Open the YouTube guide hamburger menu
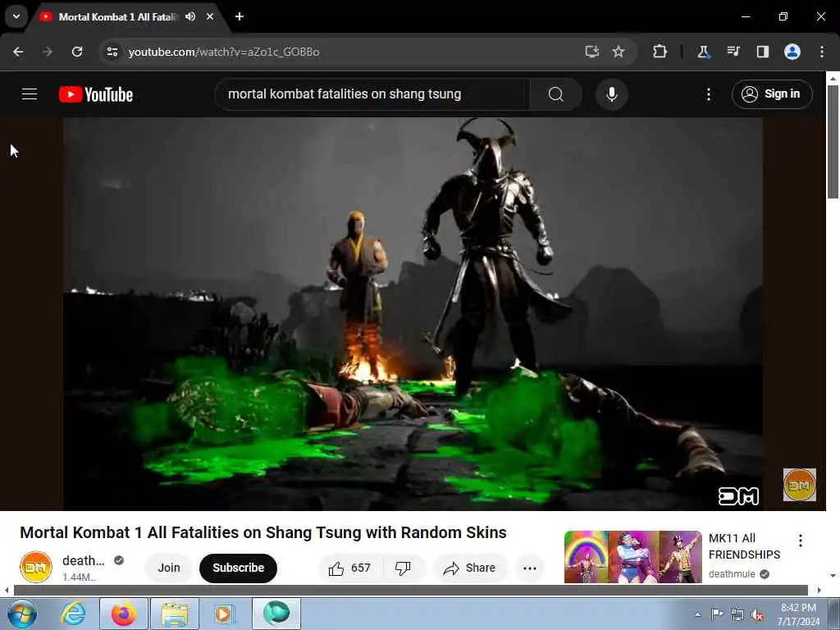 (x=30, y=94)
